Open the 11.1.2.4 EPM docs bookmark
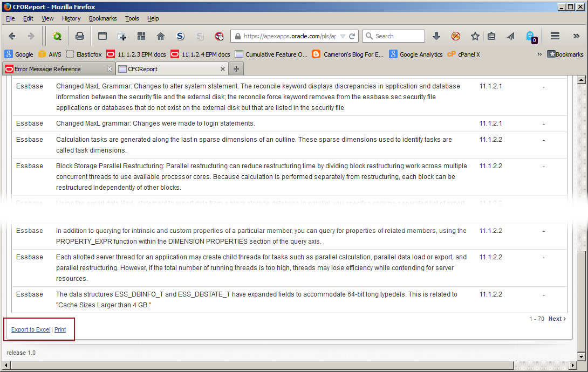This screenshot has width=588, height=372. point(200,54)
